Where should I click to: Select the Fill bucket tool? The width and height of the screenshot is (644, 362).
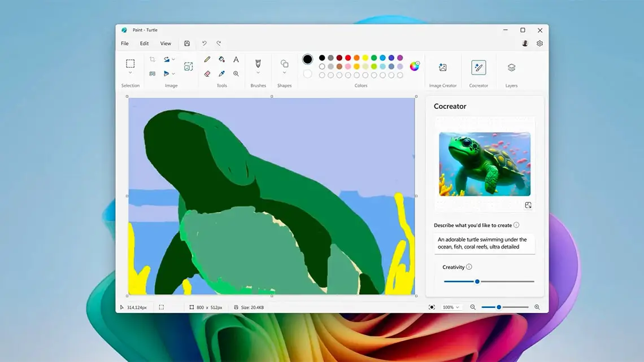[x=222, y=59]
